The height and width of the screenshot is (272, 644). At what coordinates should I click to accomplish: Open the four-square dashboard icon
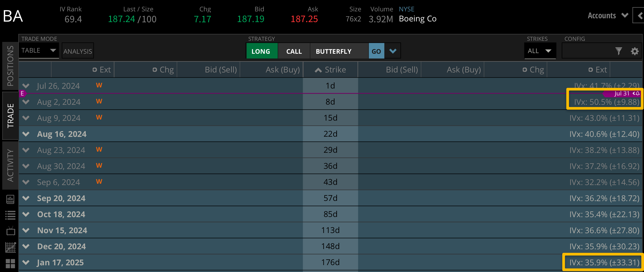point(10,263)
